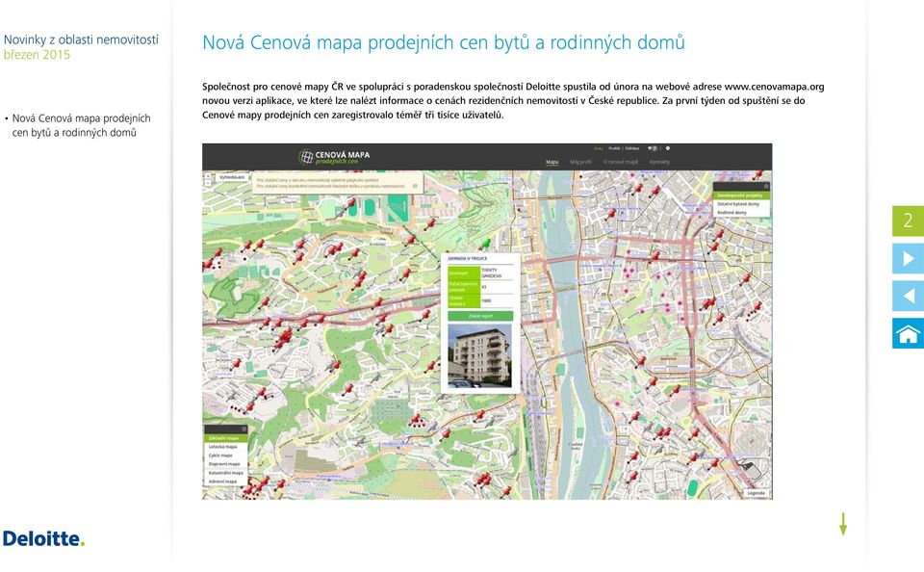Open the Můj profil tab
Screen dimensions: 924x572
(580, 162)
